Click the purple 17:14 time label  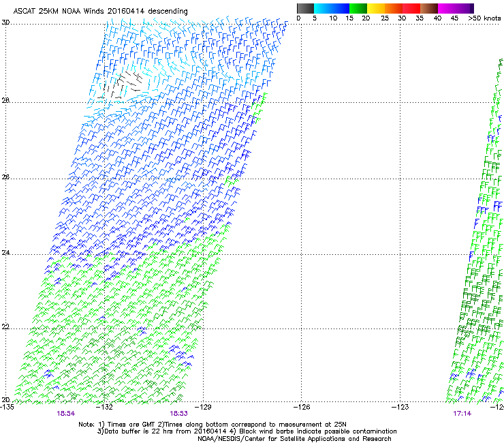462,414
